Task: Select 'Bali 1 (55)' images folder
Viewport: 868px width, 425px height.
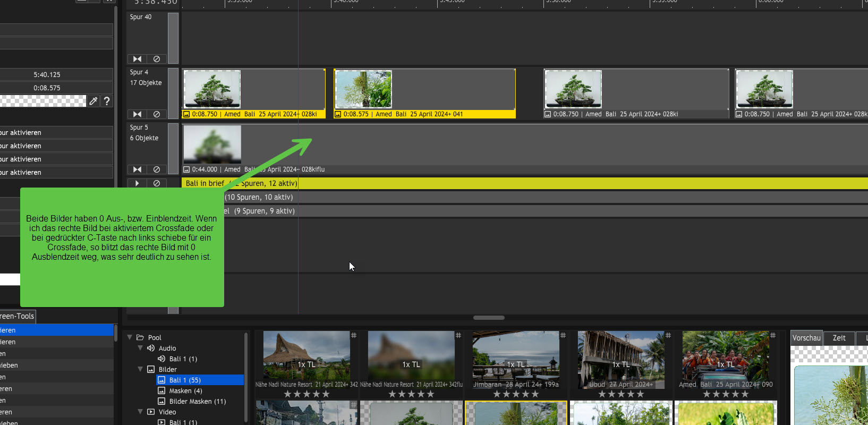Action: point(200,380)
